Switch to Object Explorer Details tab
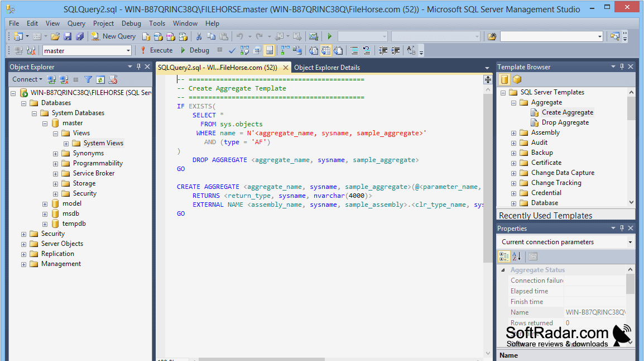This screenshot has width=644, height=361. pyautogui.click(x=327, y=68)
